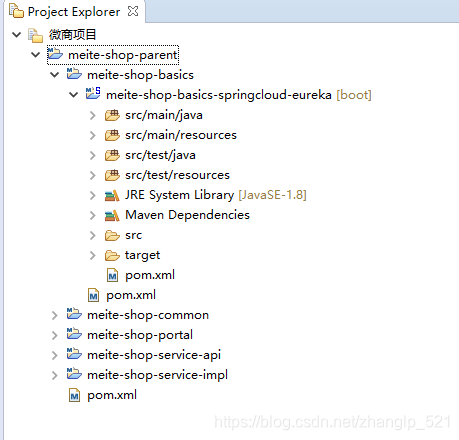
Task: Click the target folder icon
Action: tap(112, 256)
